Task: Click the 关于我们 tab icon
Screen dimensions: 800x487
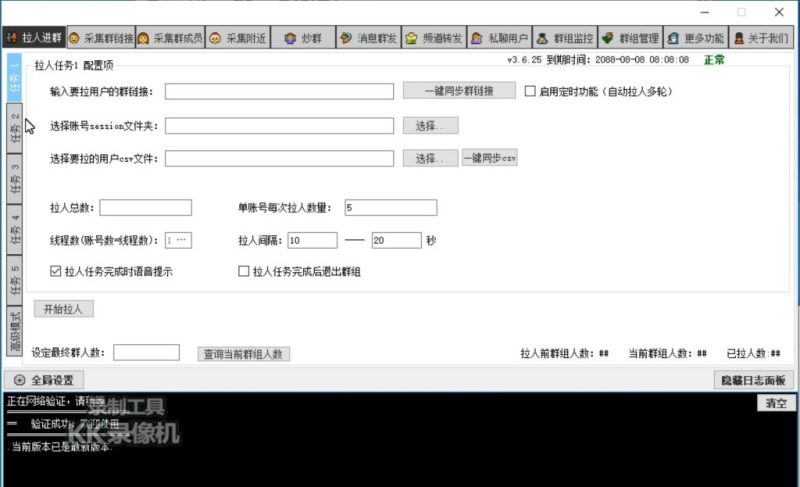Action: tap(738, 38)
